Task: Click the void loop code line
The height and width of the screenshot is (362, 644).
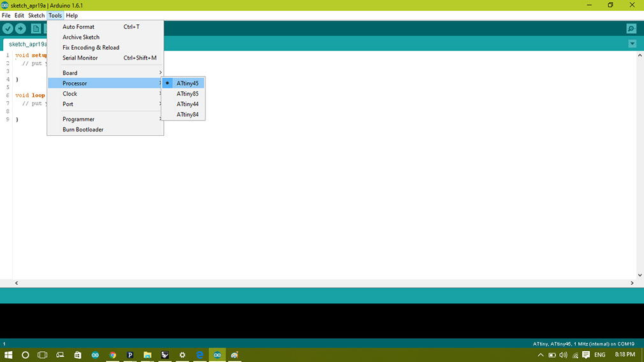Action: pyautogui.click(x=31, y=95)
